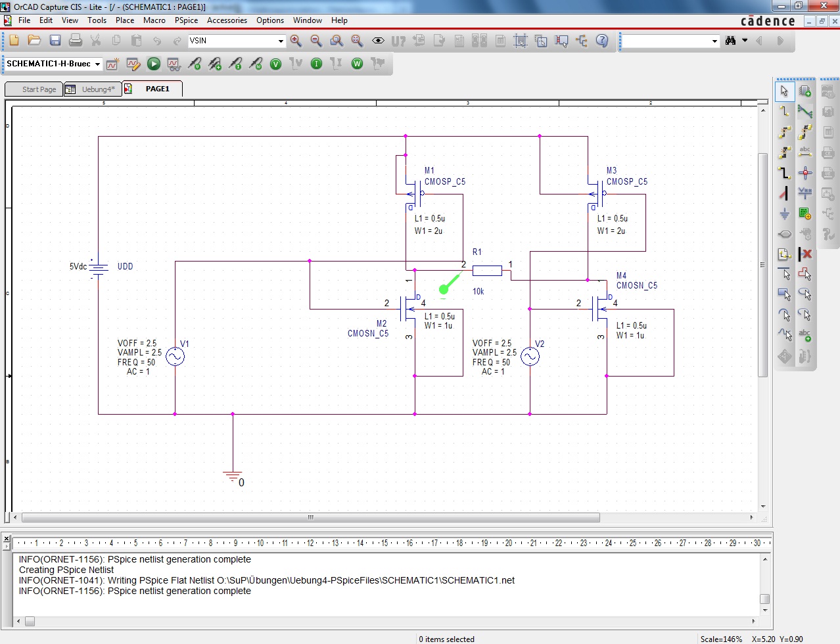
Task: Toggle bias voltage display V button
Action: (x=276, y=64)
